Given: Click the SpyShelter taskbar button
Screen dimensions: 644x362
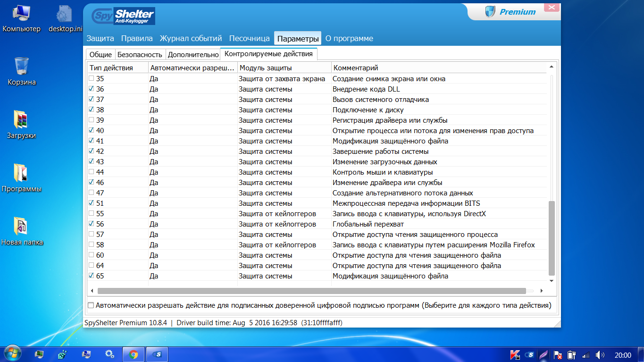Looking at the screenshot, I should coord(157,354).
